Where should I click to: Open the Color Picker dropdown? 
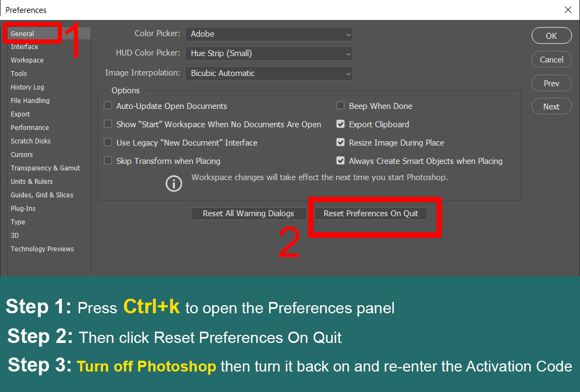[269, 34]
